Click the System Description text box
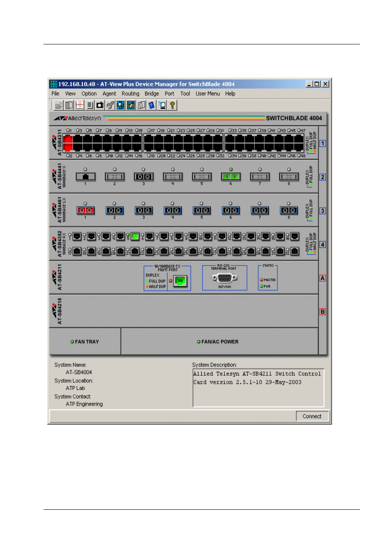Image resolution: width=392 pixels, height=555 pixels. coord(258,388)
